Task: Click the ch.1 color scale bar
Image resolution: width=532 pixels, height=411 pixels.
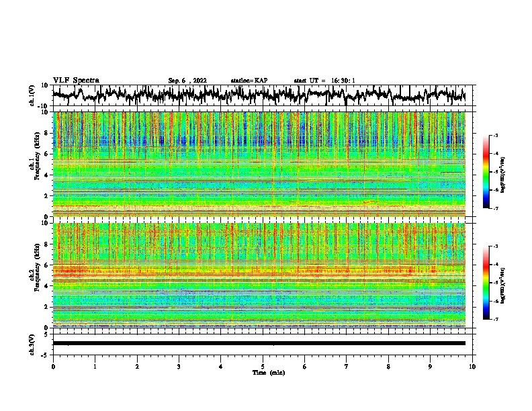Action: tap(486, 172)
